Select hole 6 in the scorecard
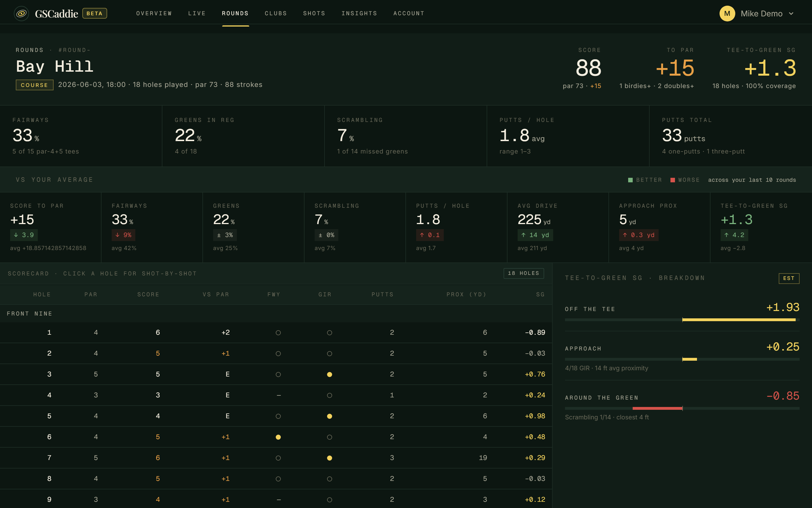Image resolution: width=812 pixels, height=508 pixels. (276, 437)
